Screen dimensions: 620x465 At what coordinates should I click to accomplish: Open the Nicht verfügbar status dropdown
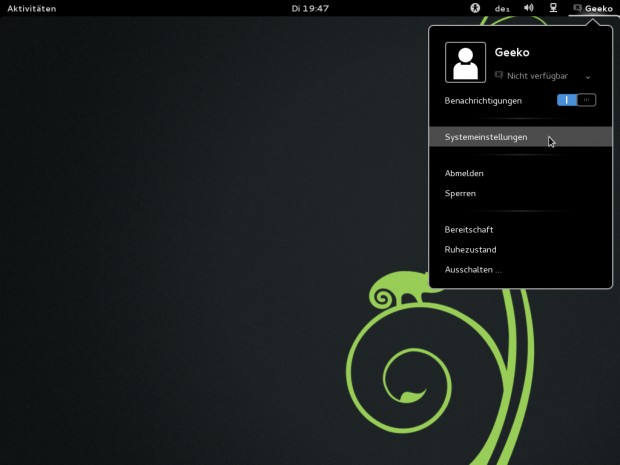(x=542, y=76)
